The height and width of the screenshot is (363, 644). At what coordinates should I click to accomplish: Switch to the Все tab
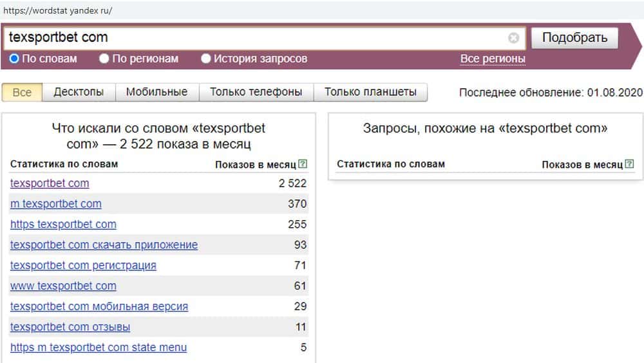[x=22, y=92]
